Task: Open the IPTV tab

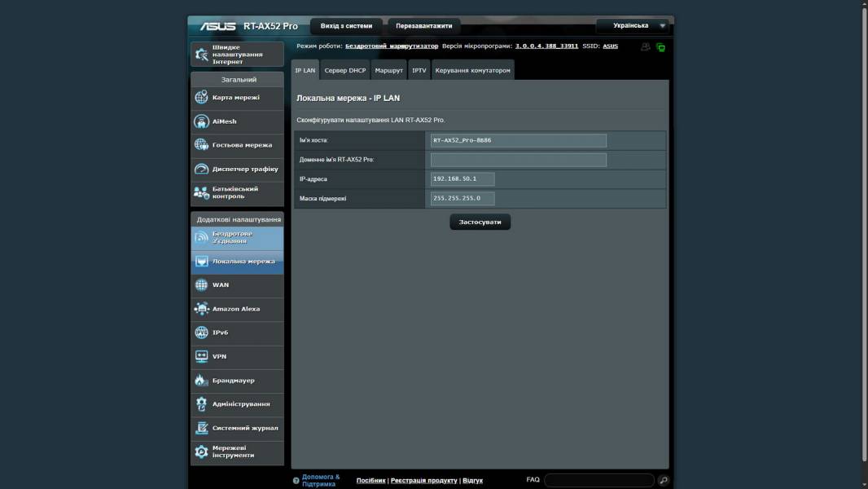Action: click(419, 71)
